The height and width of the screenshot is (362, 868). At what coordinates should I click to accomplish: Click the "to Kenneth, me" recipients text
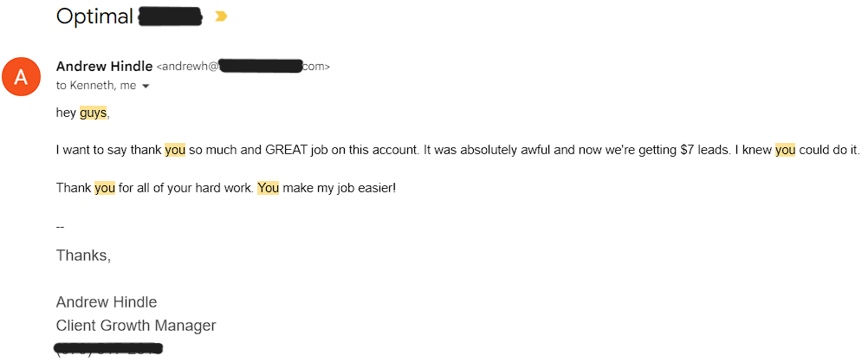[x=96, y=86]
